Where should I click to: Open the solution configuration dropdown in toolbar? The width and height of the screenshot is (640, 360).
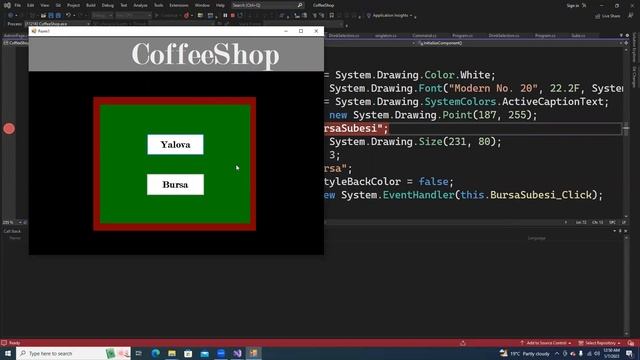click(102, 16)
